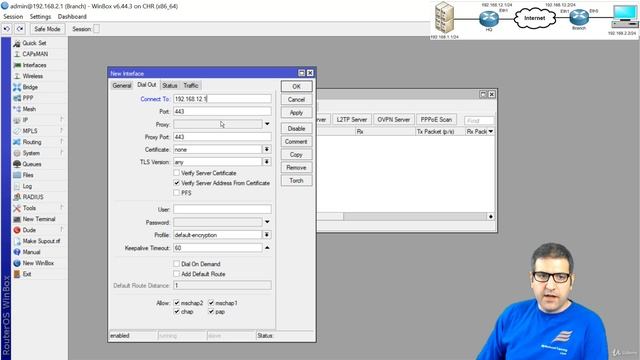Select the Dial Out tab

147,84
